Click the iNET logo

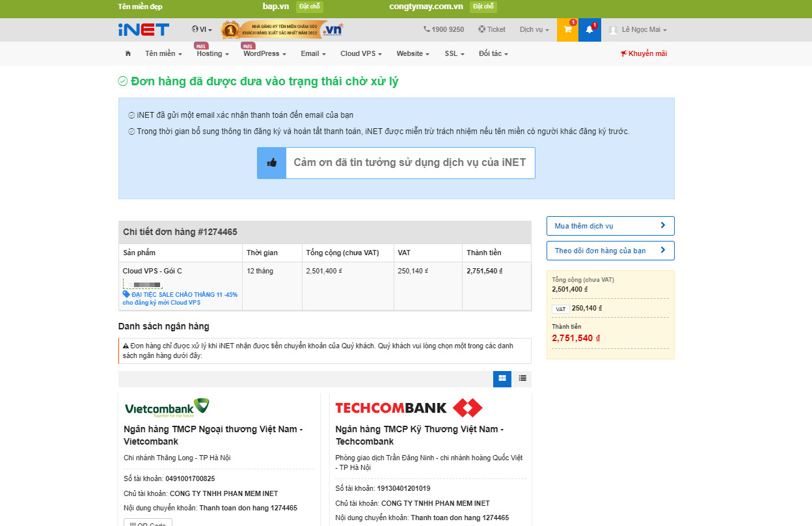(x=144, y=29)
